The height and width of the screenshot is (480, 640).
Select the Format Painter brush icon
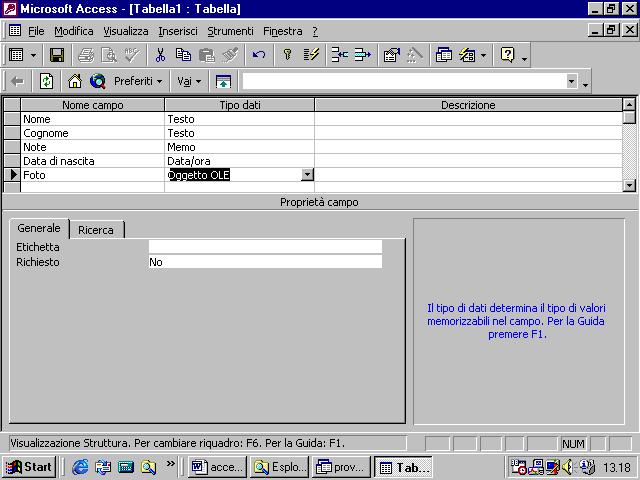pyautogui.click(x=230, y=55)
